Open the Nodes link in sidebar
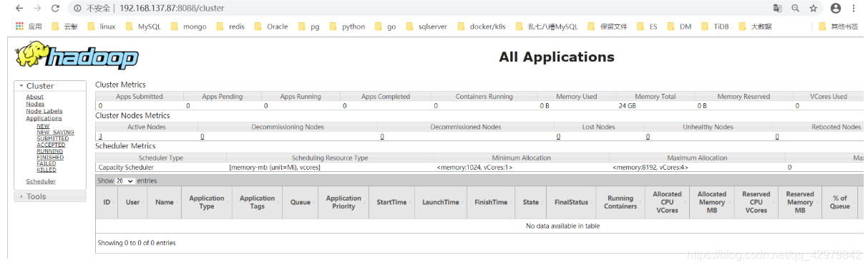 click(x=35, y=104)
